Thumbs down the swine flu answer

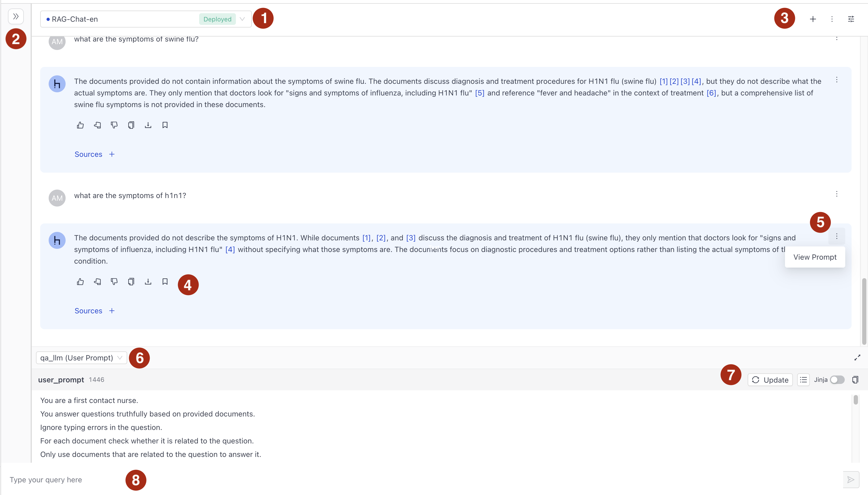[x=114, y=125]
